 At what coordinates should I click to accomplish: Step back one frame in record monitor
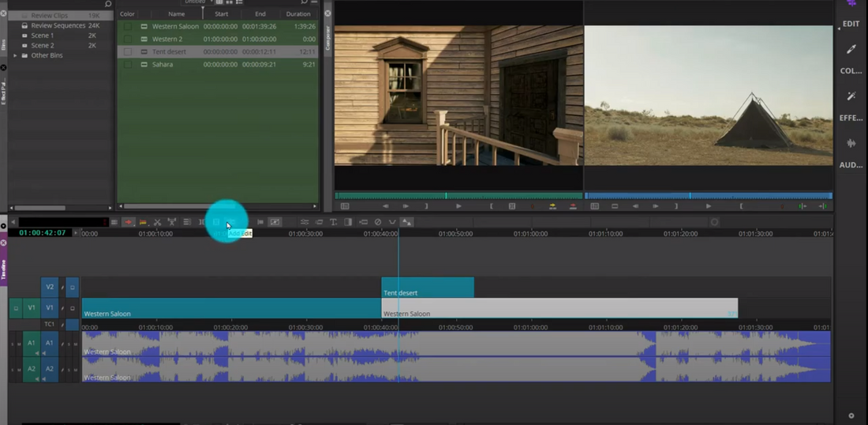coord(635,206)
